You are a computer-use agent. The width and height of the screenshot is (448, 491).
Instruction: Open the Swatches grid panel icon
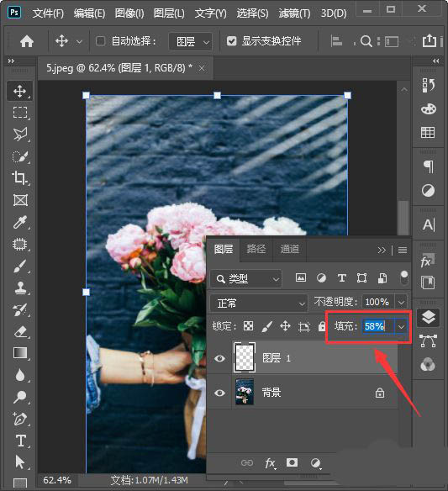coord(428,133)
